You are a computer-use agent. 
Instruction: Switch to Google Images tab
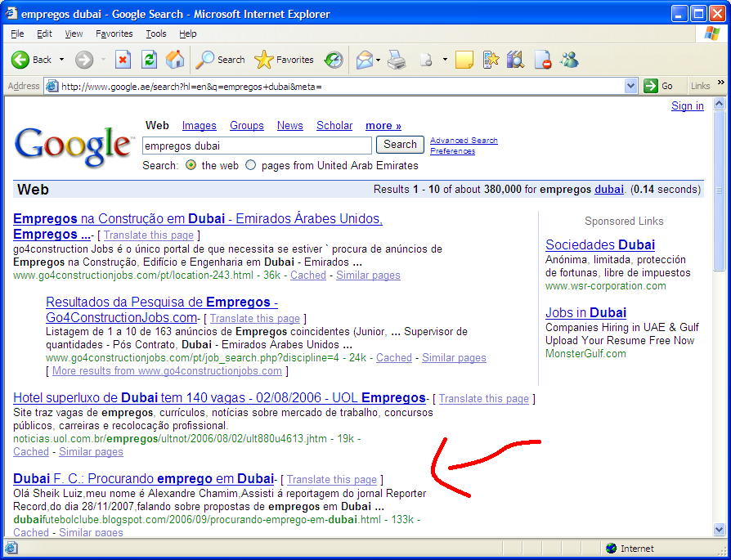pos(199,125)
